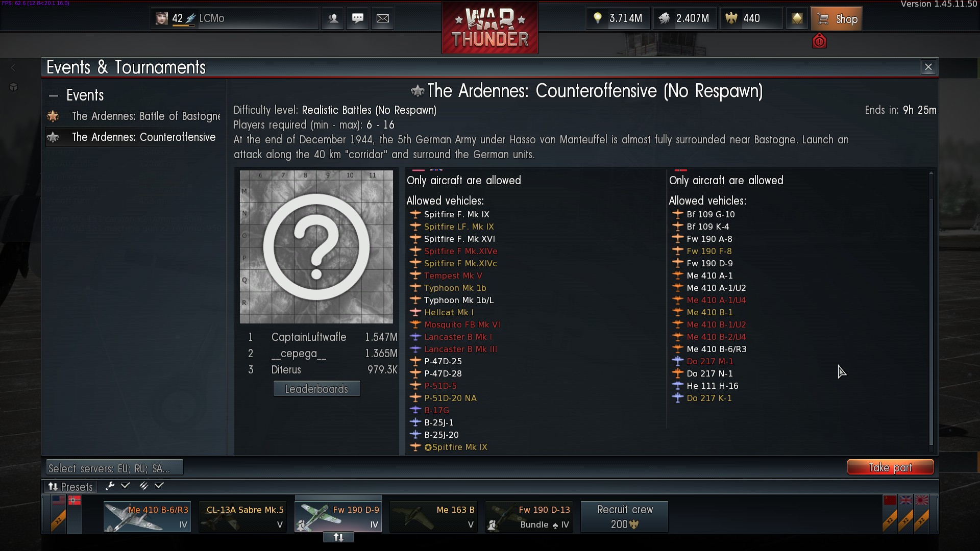The height and width of the screenshot is (551, 980).
Task: Toggle the first checkmark beside wrench icon
Action: [126, 486]
